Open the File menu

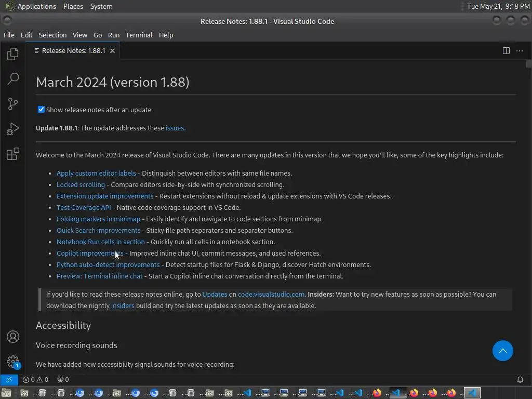click(9, 35)
